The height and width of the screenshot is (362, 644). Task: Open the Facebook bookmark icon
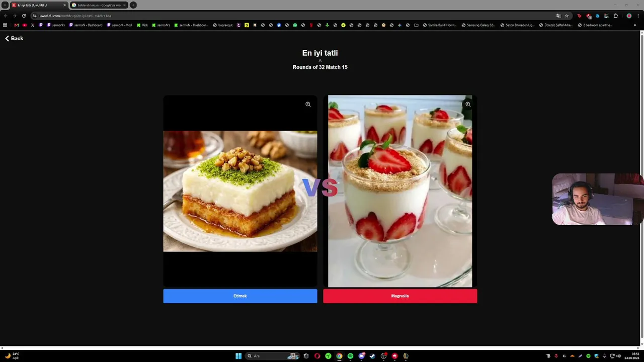point(279,25)
